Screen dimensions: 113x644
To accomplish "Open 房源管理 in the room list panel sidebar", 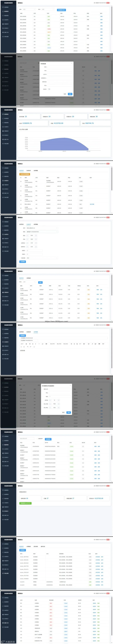I will point(6,11).
